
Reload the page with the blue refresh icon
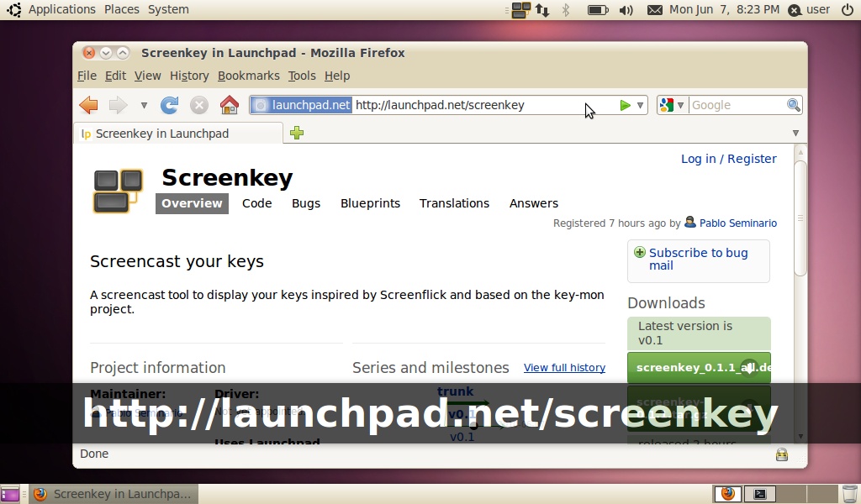(x=169, y=105)
